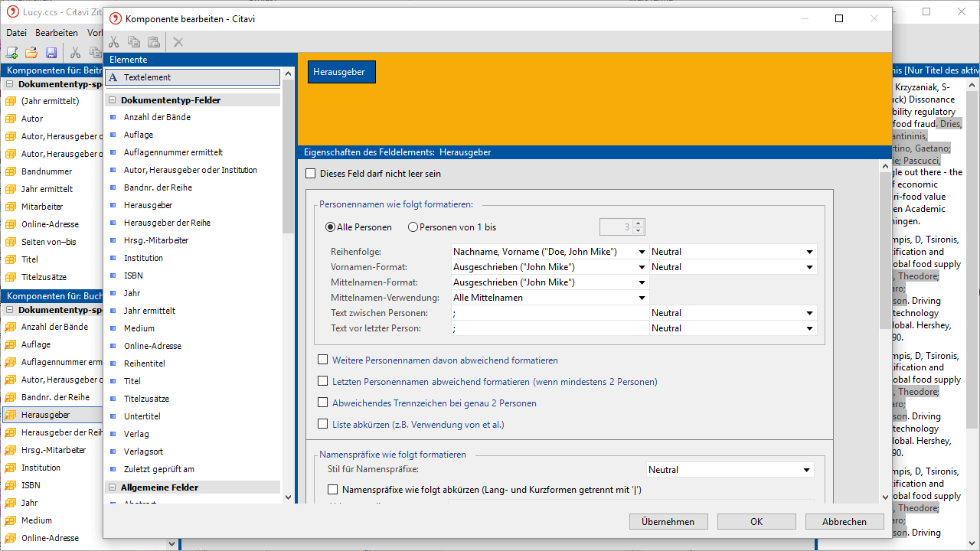The image size is (980, 551).
Task: Collapse the Dokumententyp-Felder group
Action: pyautogui.click(x=112, y=100)
